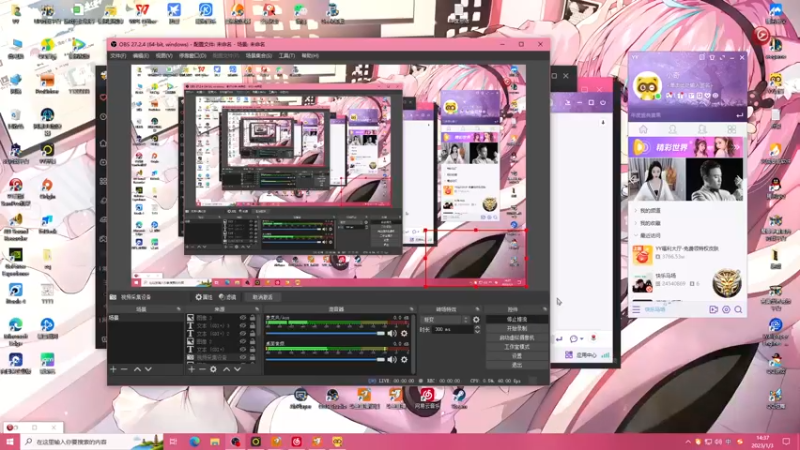Toggle visibility of 文本 (GDI+) 2 source
The width and height of the screenshot is (800, 450).
pos(243,334)
